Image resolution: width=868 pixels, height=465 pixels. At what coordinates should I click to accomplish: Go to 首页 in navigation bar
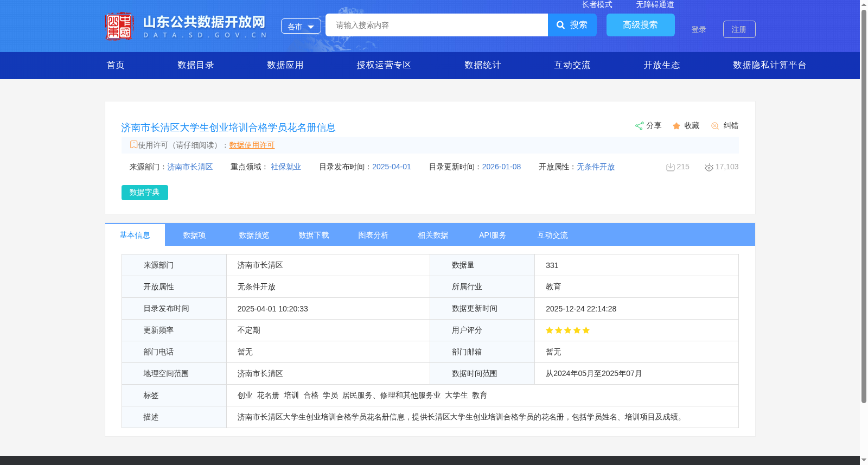(x=116, y=65)
